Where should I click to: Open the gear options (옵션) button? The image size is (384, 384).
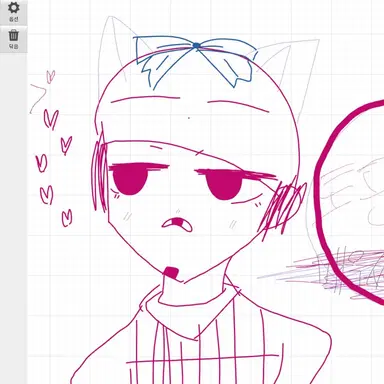[13, 12]
